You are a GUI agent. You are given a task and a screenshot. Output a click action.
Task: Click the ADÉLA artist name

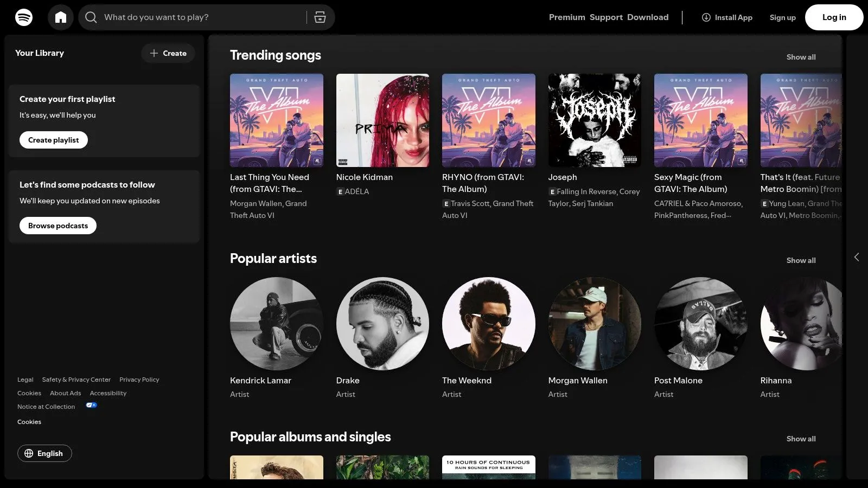pyautogui.click(x=357, y=191)
